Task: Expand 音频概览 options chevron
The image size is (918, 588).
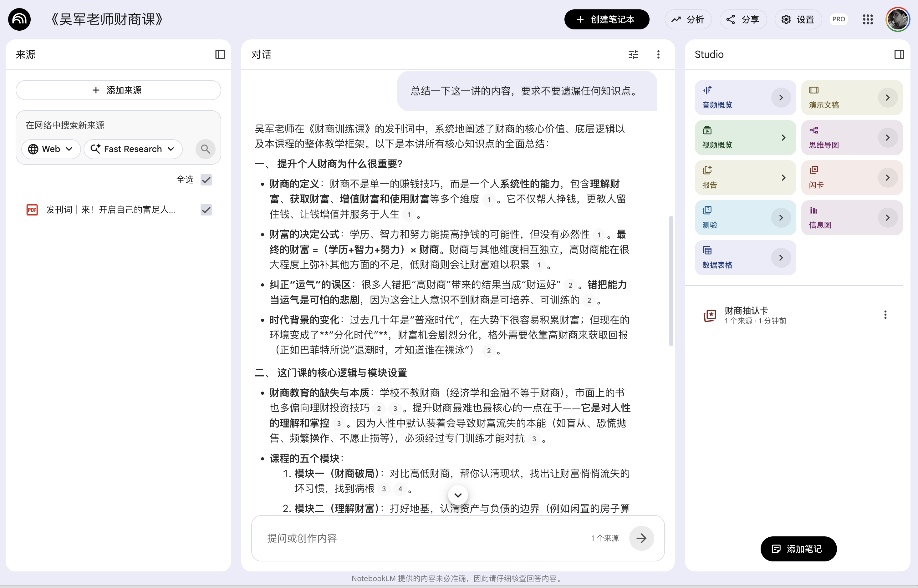Action: coord(781,98)
